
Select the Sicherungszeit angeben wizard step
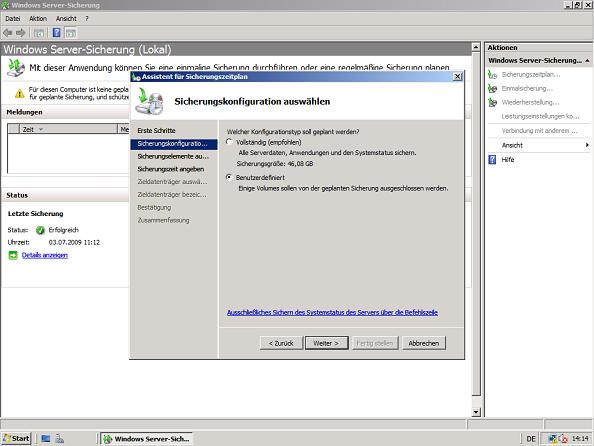tap(171, 169)
